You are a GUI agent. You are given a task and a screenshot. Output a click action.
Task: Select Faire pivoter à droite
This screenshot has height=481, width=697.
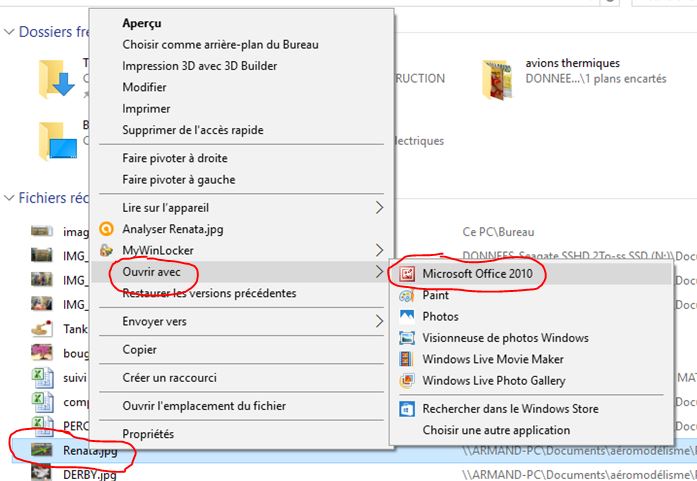(175, 158)
